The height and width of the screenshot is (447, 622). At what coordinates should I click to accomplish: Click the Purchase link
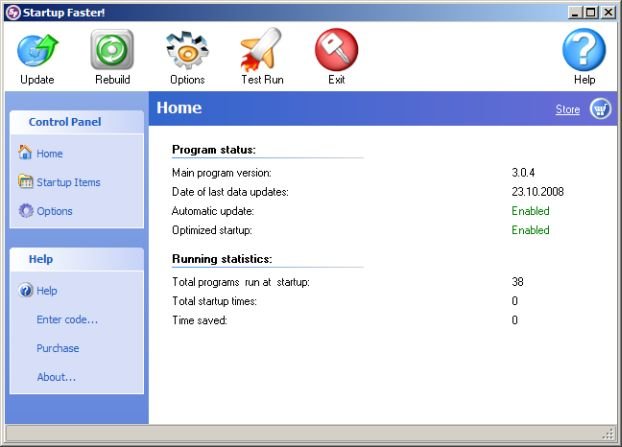pyautogui.click(x=58, y=348)
